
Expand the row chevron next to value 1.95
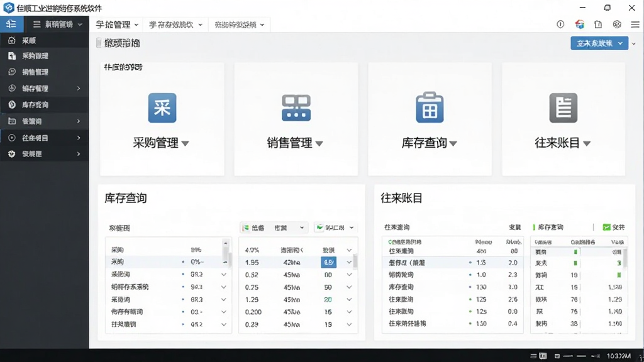click(x=349, y=262)
